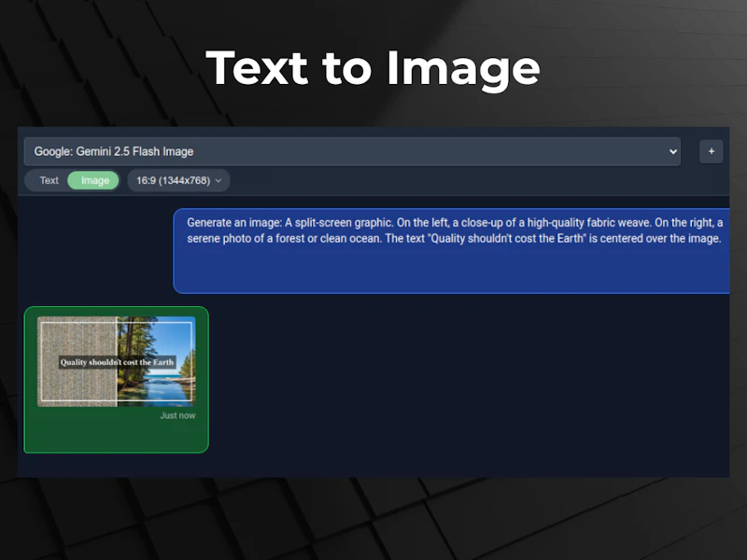
Task: Open the generated split-screen image thumbnail
Action: tap(117, 361)
